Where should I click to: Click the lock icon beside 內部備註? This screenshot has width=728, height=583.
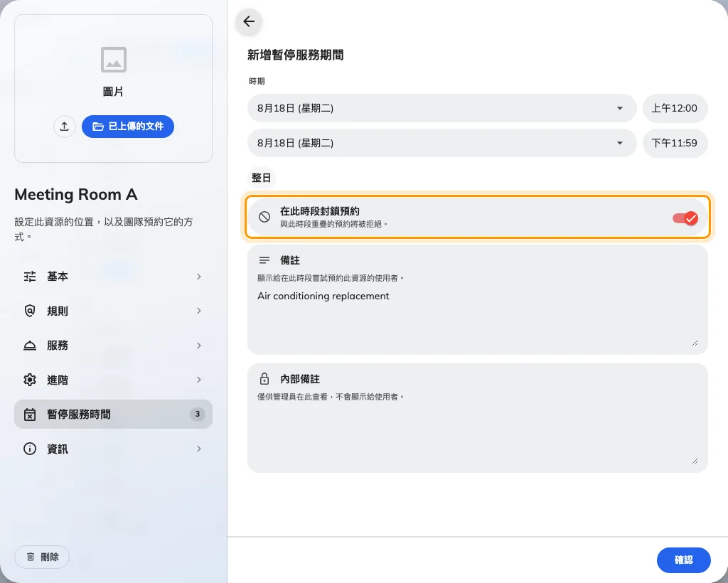(264, 379)
